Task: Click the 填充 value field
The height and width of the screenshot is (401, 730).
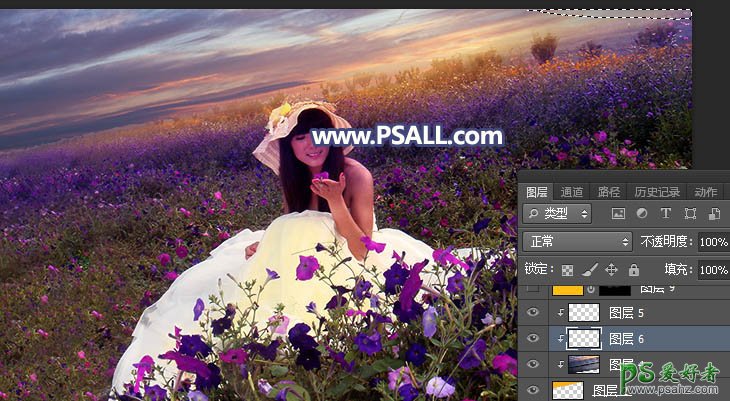Action: pos(713,270)
